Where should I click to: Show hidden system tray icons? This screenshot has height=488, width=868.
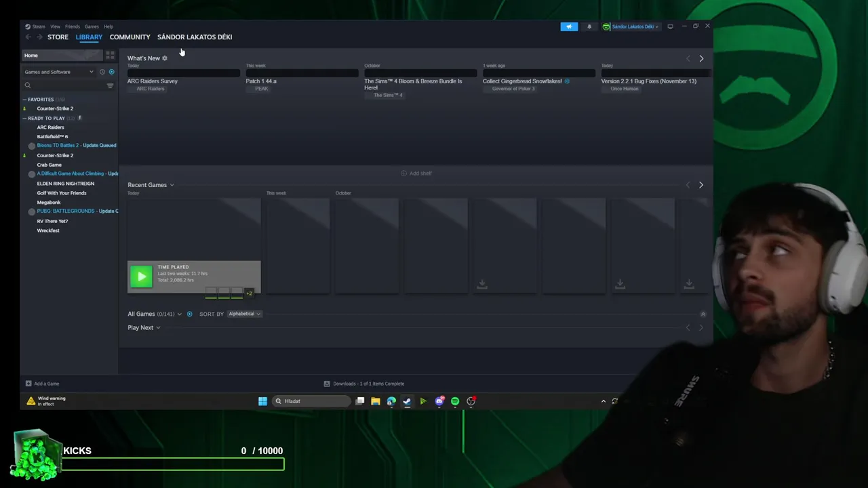604,401
